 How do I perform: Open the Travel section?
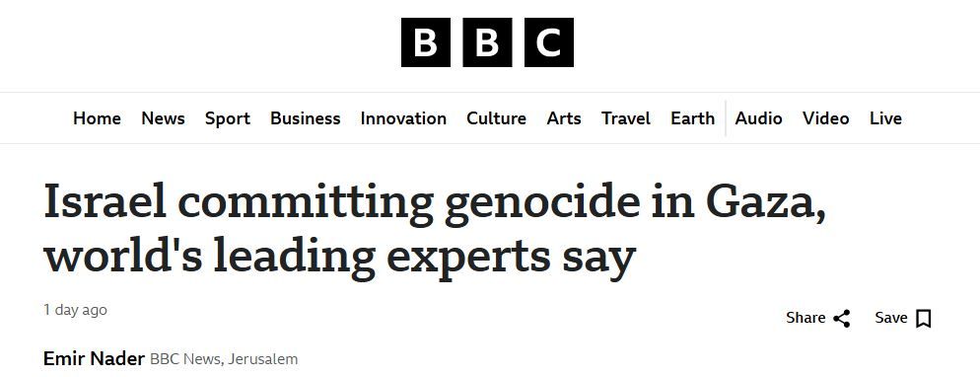(x=626, y=118)
